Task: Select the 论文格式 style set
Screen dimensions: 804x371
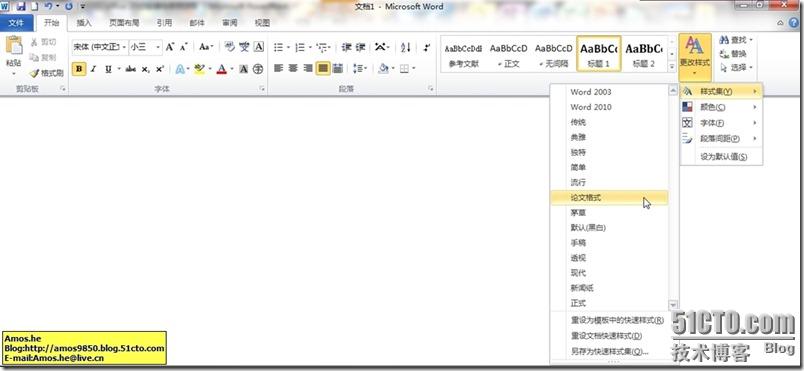Action: pyautogui.click(x=609, y=197)
